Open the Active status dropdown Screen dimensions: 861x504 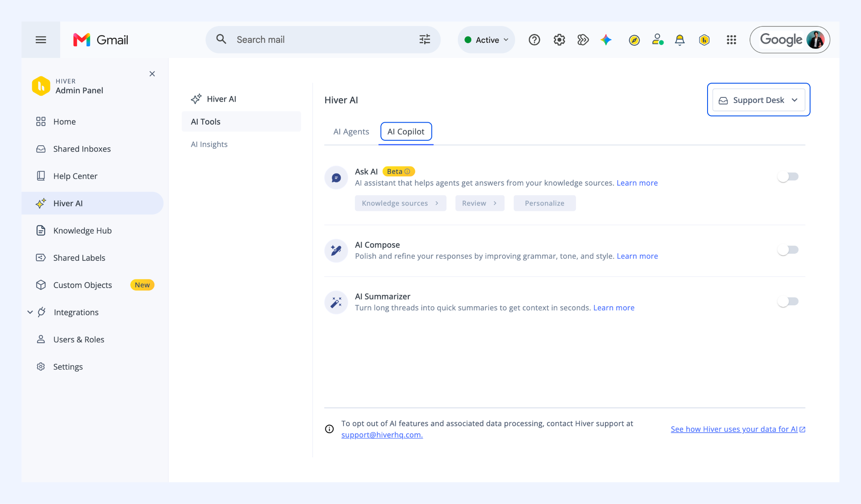(x=486, y=40)
